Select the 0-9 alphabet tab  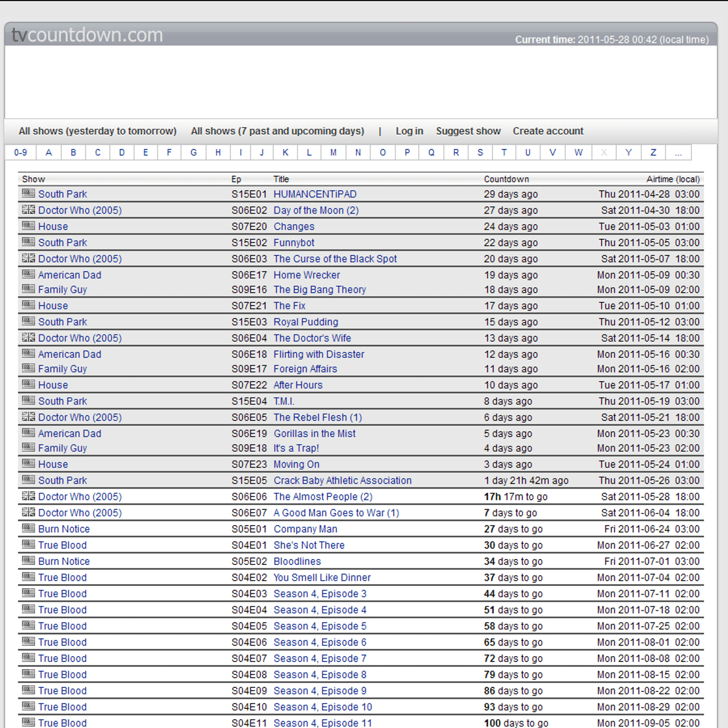pyautogui.click(x=20, y=152)
